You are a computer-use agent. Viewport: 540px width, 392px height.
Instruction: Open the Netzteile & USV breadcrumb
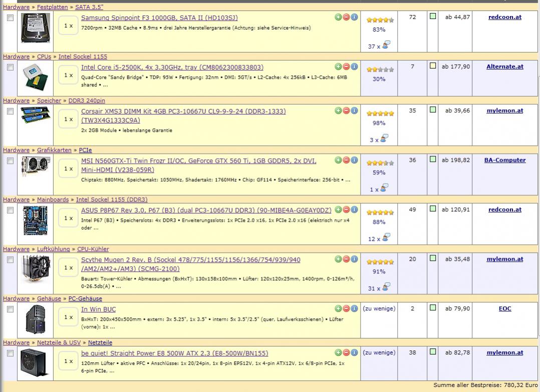tap(59, 342)
